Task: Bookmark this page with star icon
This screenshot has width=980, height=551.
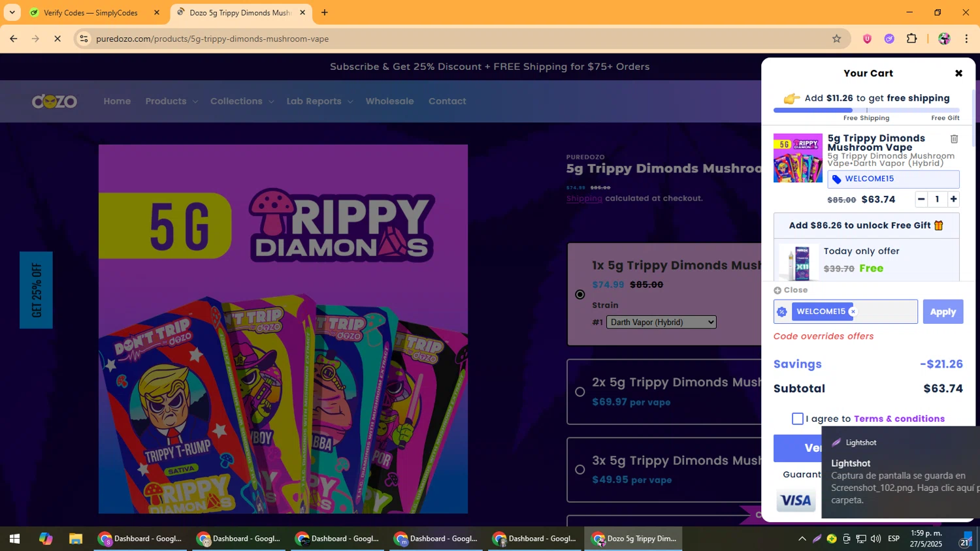Action: point(836,39)
